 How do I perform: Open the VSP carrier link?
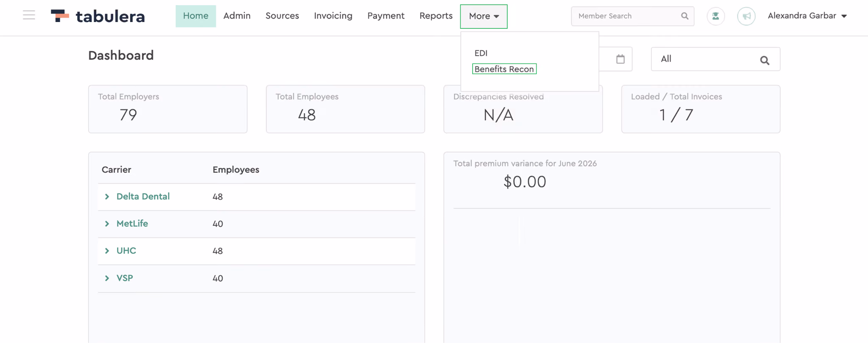(x=125, y=278)
